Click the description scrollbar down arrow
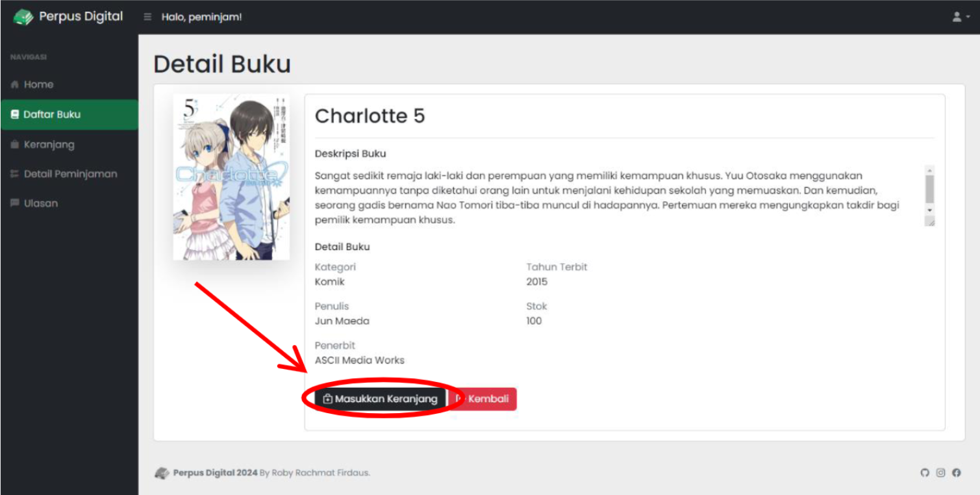This screenshot has width=980, height=495. pos(929,210)
